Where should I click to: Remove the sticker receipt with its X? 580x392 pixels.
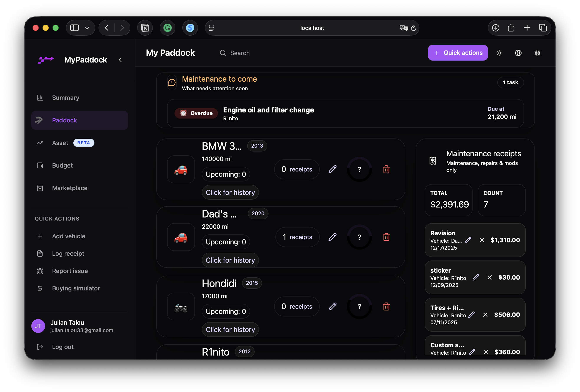(x=489, y=277)
